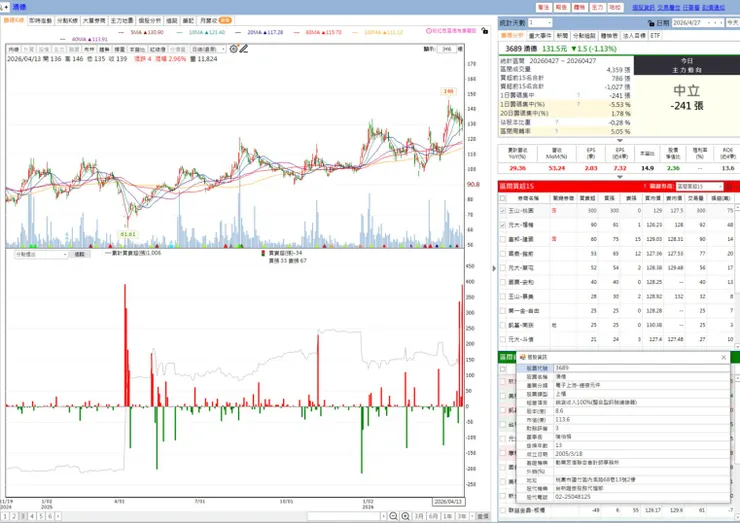740x523 pixels.
Task: Open the dropdown beside the 3年 range button
Action: coord(471,516)
